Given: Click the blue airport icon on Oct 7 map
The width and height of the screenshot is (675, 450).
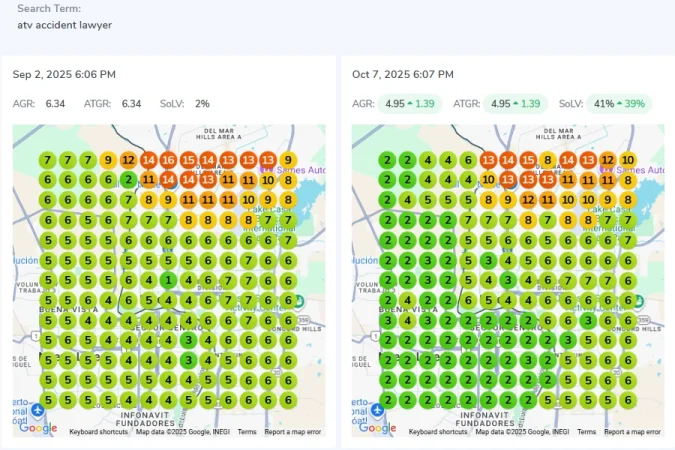Looking at the screenshot, I should [x=377, y=410].
